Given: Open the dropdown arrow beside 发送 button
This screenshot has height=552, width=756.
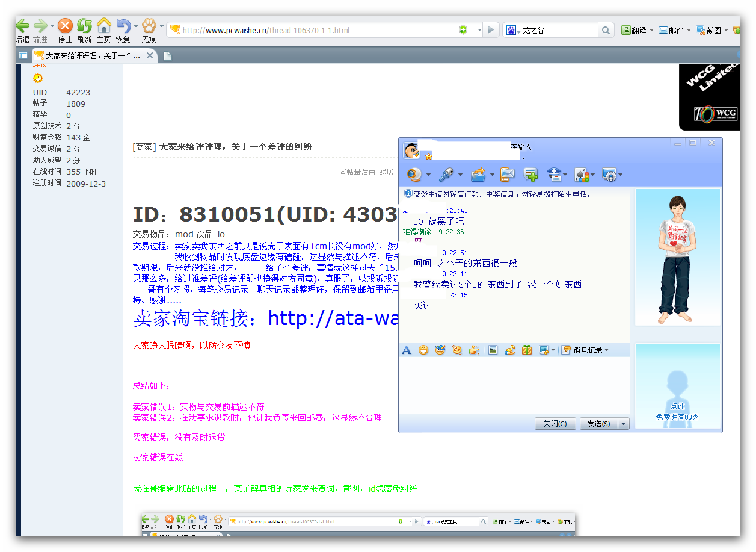Looking at the screenshot, I should 624,424.
